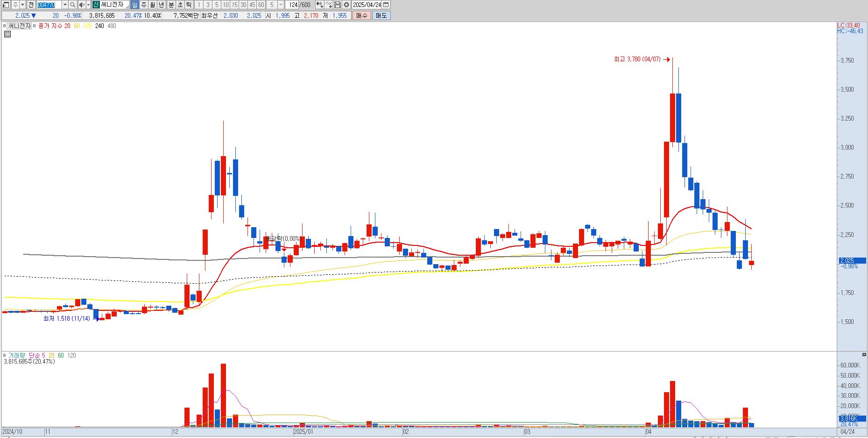Click the 전 button beside the code field
Screen dimensions: 868x438
point(31,5)
